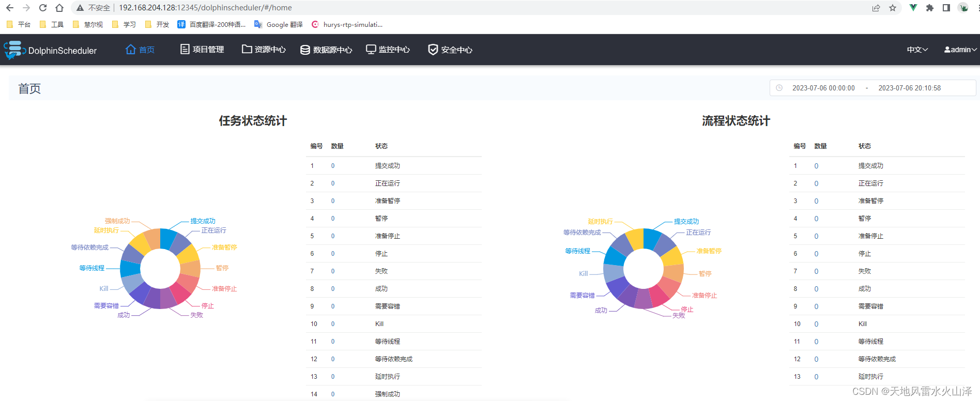Click 延时执行 row in process table

click(877, 377)
